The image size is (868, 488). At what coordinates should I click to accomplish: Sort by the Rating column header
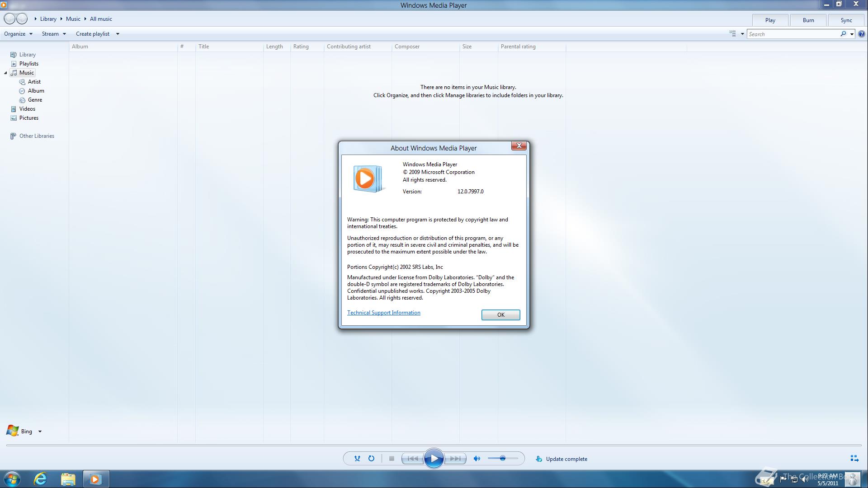tap(307, 47)
